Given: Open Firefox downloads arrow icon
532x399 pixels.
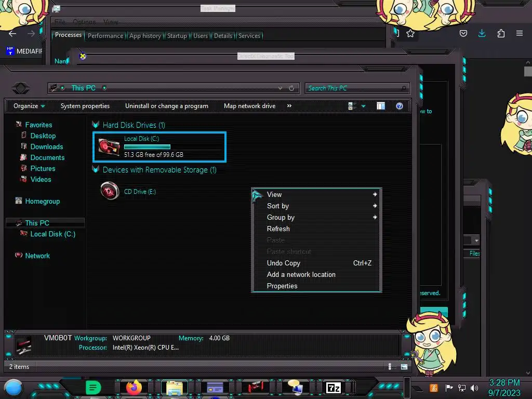Looking at the screenshot, I should (482, 33).
